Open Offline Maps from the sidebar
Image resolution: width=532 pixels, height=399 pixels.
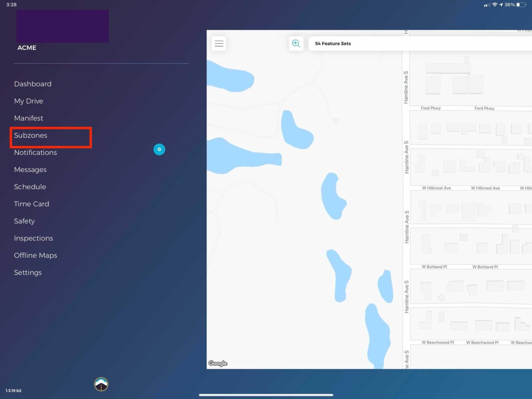35,255
